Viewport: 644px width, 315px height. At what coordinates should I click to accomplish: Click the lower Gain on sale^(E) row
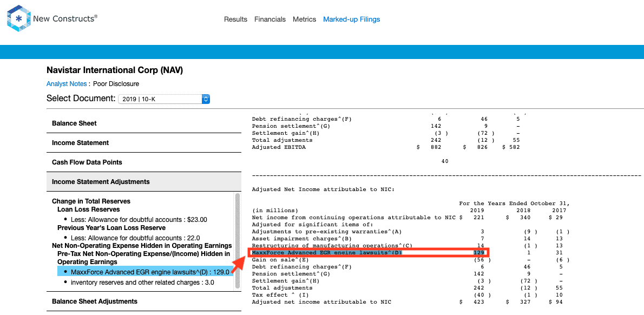point(410,260)
